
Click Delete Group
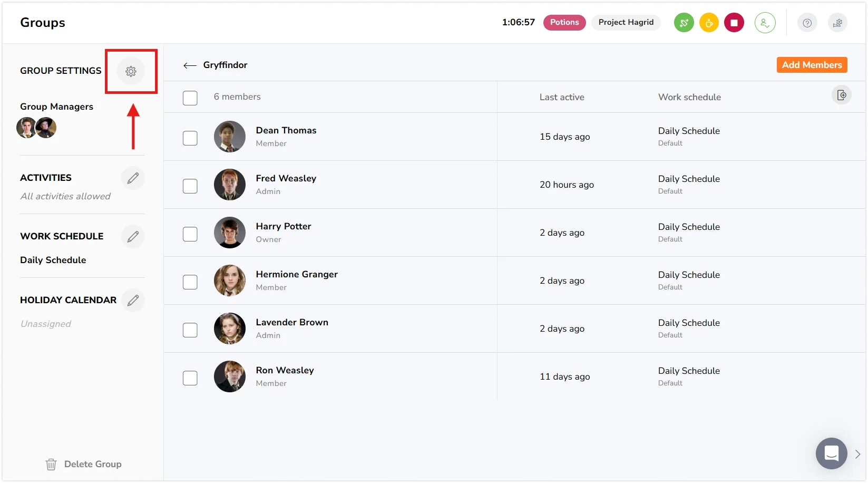tap(84, 464)
